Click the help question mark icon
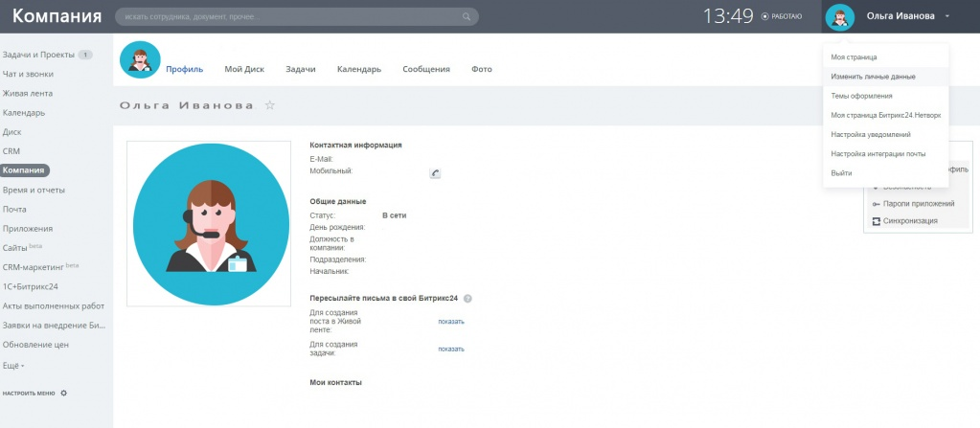 pyautogui.click(x=467, y=299)
